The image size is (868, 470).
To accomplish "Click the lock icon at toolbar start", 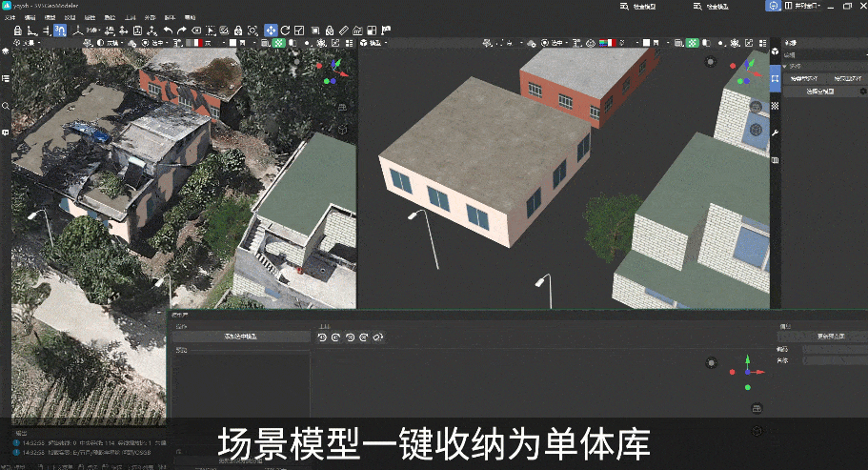I will click(x=17, y=31).
